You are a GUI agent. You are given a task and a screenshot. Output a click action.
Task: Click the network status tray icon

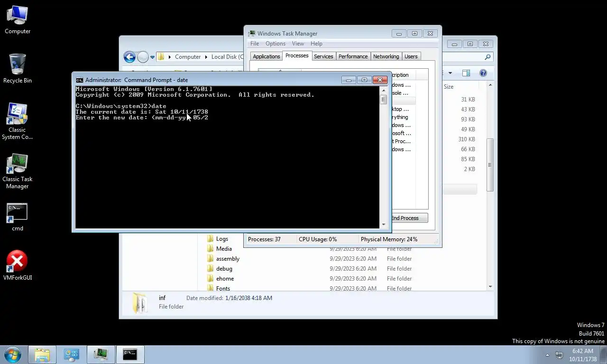(x=559, y=355)
